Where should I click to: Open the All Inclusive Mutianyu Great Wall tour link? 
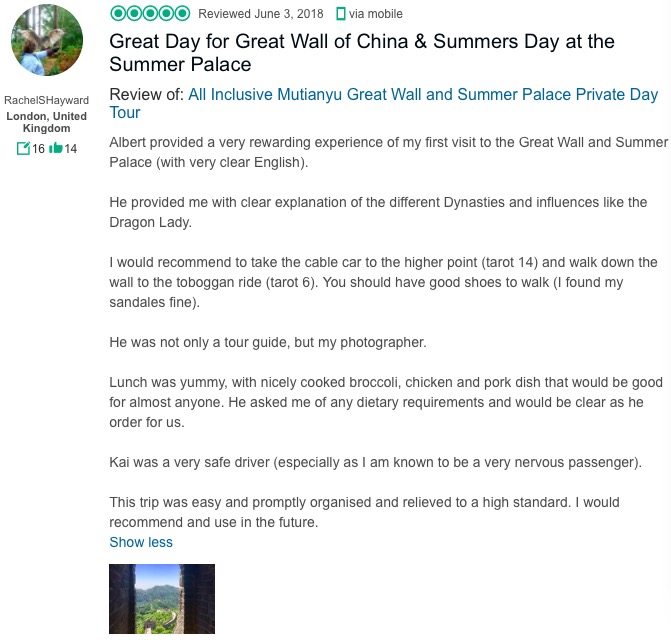422,104
